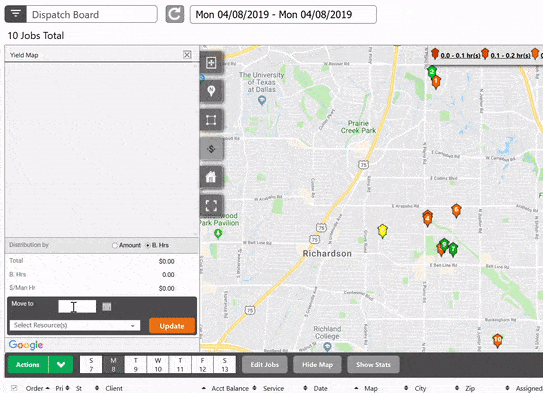Viewport: 543px width, 393px height.
Task: Open the Select Resource(s) dropdown
Action: click(75, 325)
